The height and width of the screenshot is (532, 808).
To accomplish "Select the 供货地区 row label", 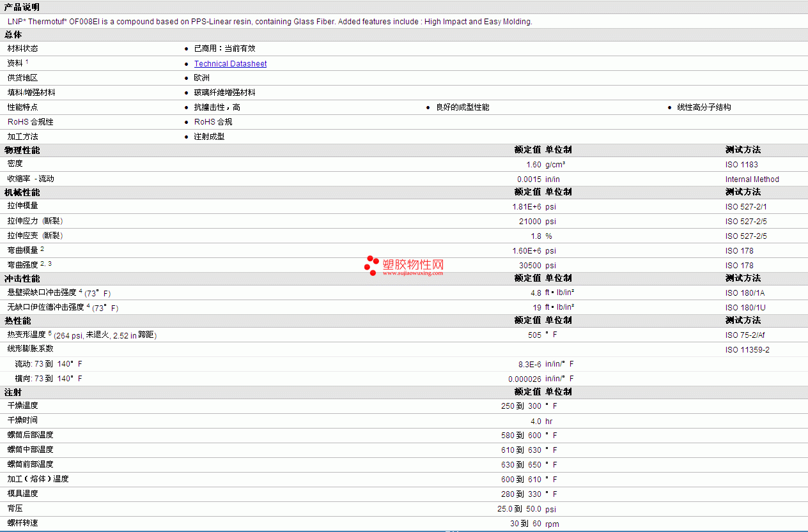I will pos(23,78).
